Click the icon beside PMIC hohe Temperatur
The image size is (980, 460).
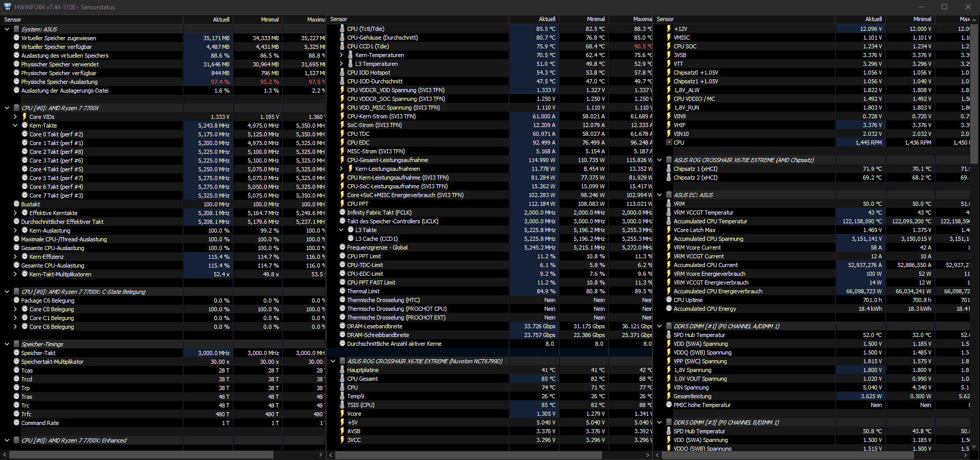click(669, 405)
